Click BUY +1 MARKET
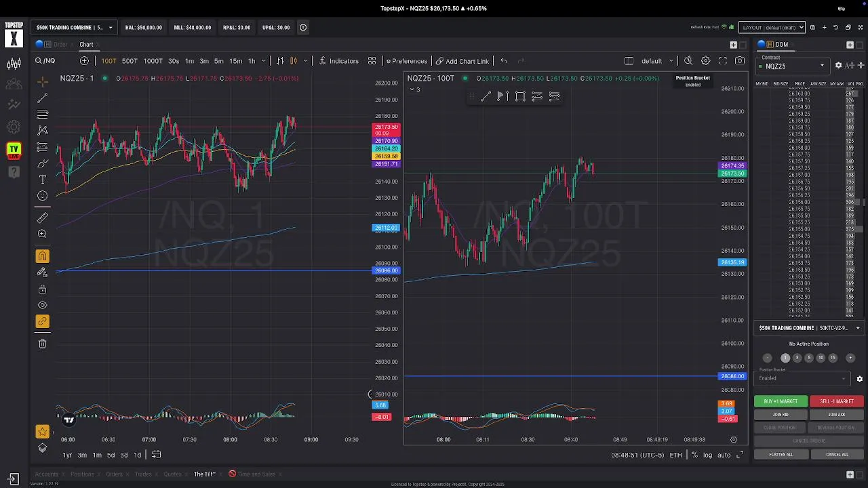 click(781, 401)
